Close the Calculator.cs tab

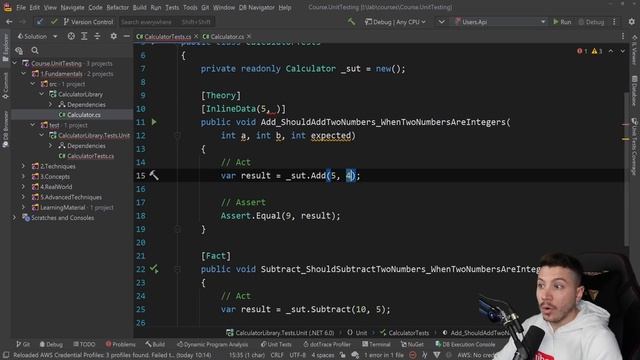[x=249, y=36]
